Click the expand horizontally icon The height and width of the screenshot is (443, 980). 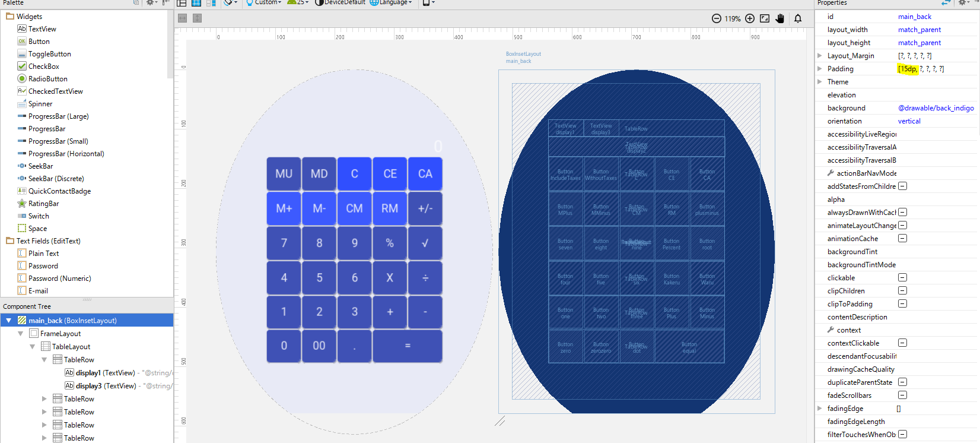click(183, 18)
